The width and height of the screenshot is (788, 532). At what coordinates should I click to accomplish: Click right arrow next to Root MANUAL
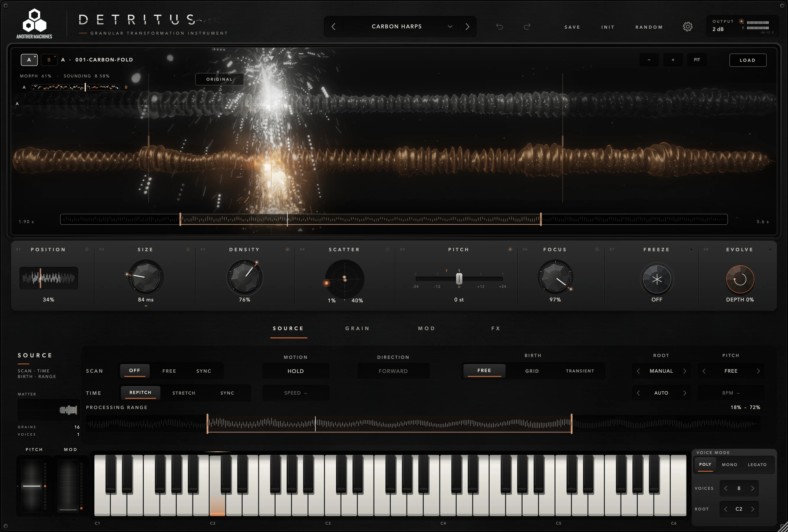(684, 371)
